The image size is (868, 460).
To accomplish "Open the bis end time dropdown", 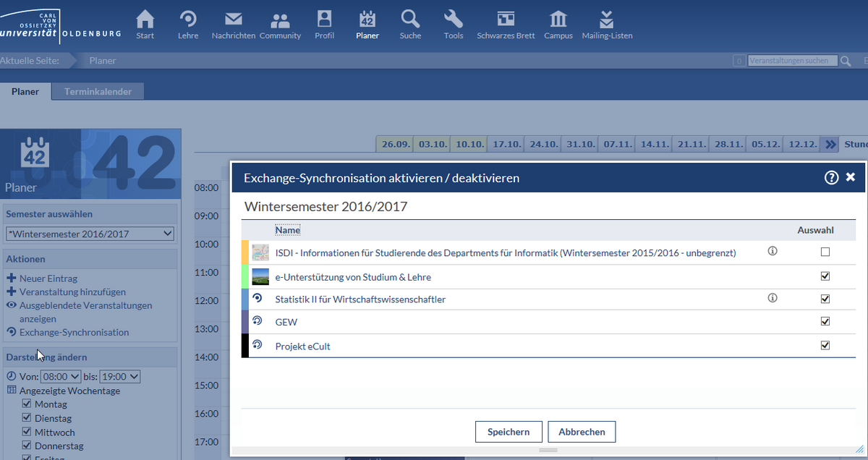I will (x=120, y=377).
